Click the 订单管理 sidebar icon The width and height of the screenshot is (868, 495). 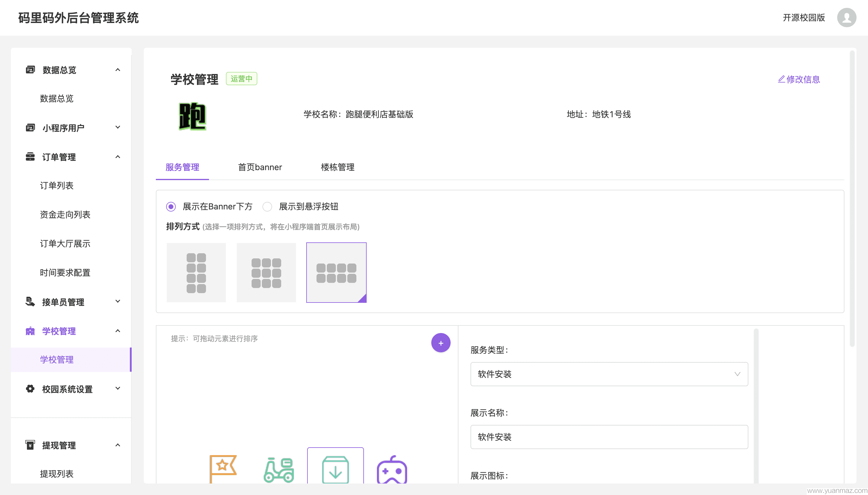tap(30, 157)
